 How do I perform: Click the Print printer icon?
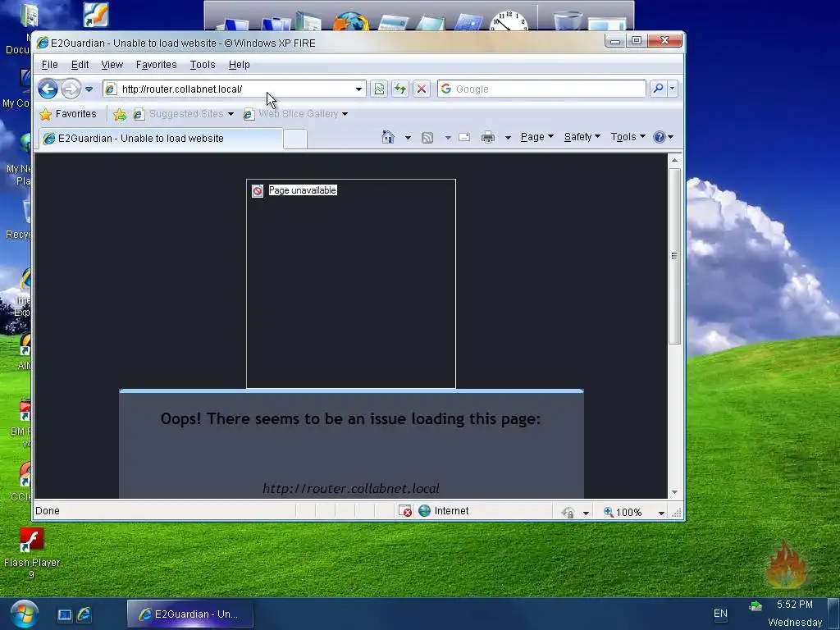pos(487,138)
